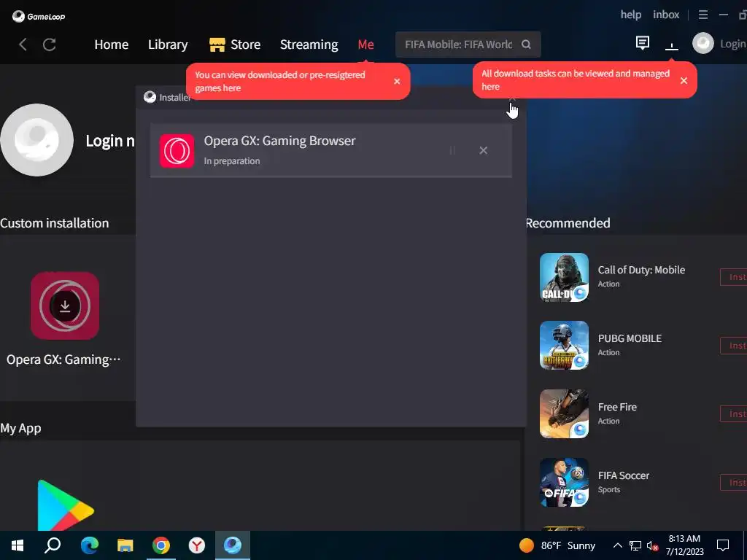The image size is (747, 560).
Task: Open Windows taskbar search
Action: (x=53, y=545)
